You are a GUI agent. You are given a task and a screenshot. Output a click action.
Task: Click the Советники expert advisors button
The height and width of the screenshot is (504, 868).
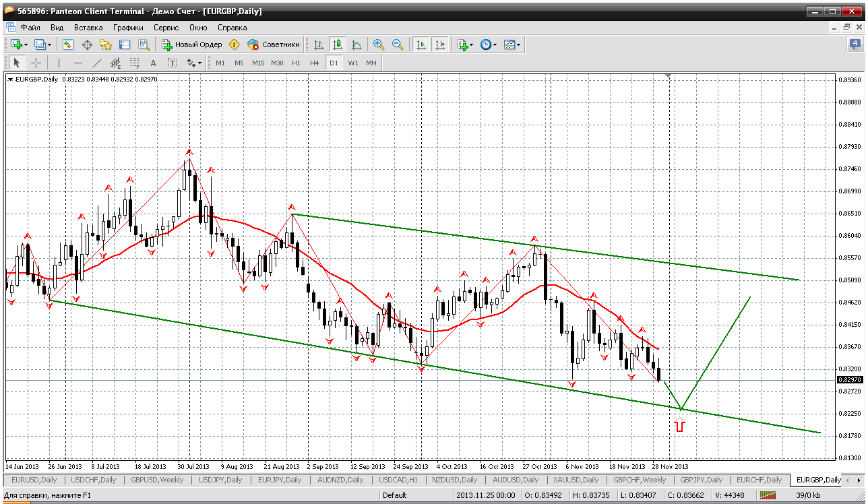click(274, 44)
